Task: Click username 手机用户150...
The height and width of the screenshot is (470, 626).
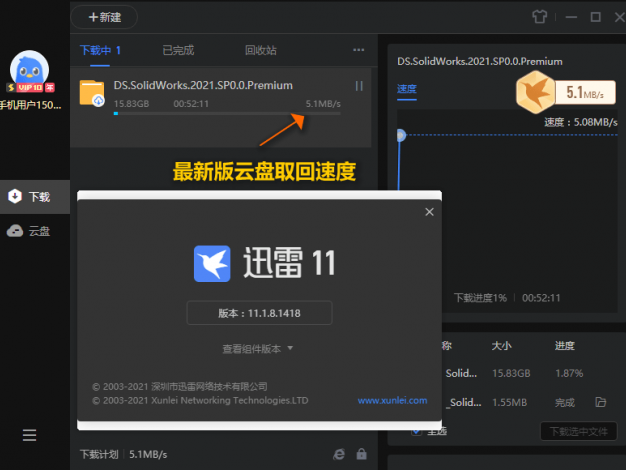Action: (31, 105)
